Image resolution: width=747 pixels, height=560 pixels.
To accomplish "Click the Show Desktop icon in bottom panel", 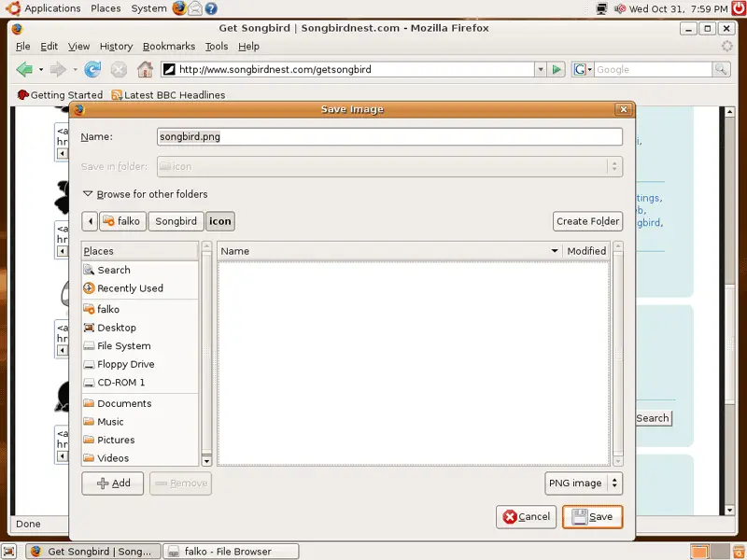I will 9,552.
